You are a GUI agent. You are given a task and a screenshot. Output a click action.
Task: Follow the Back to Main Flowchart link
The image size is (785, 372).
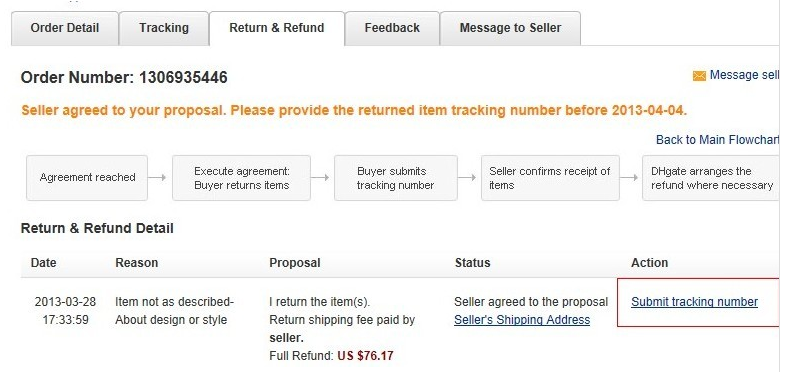tap(718, 140)
